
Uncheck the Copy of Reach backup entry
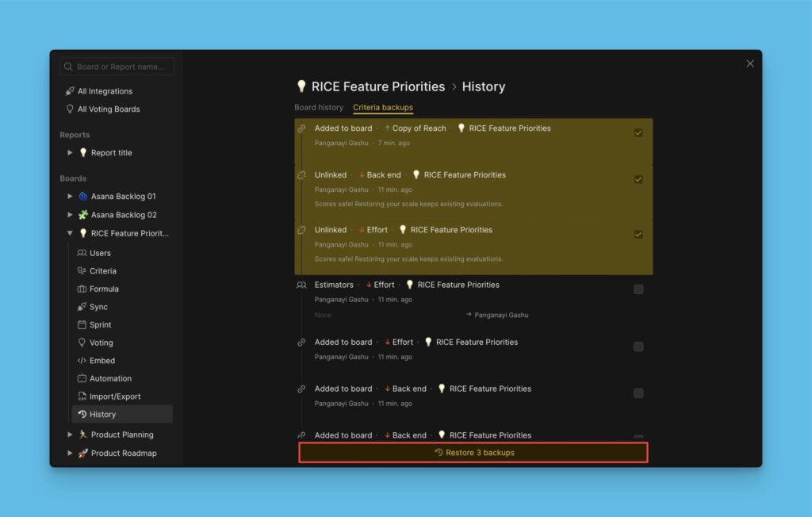[x=638, y=132]
